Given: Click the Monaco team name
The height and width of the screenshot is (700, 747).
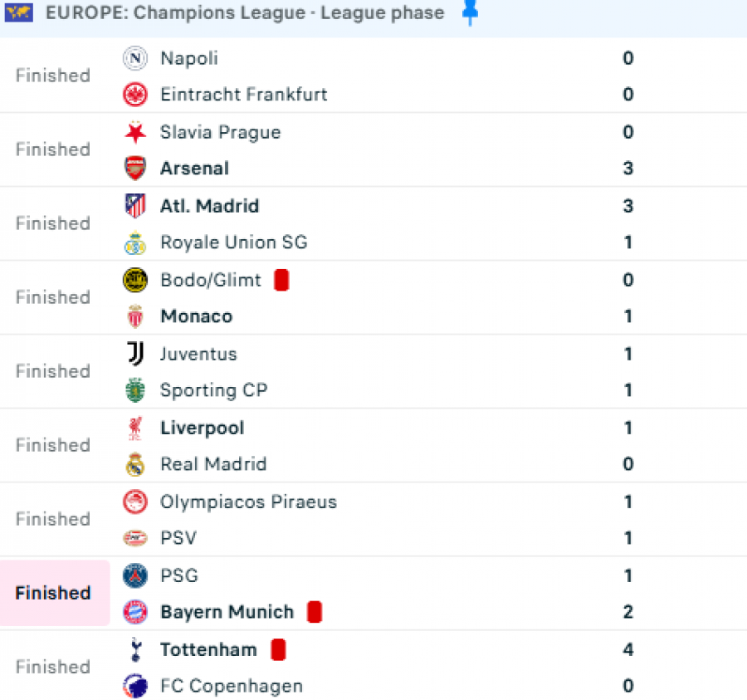Looking at the screenshot, I should pos(196,316).
